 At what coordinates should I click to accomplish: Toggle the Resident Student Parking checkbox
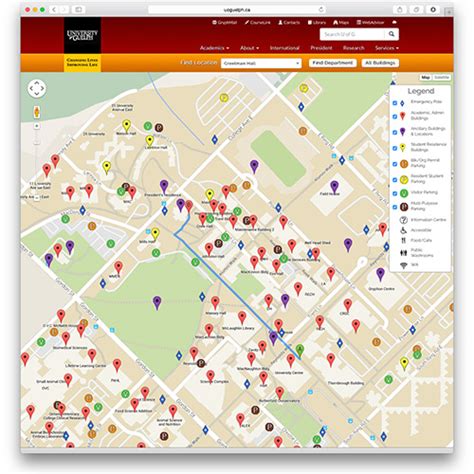395,180
